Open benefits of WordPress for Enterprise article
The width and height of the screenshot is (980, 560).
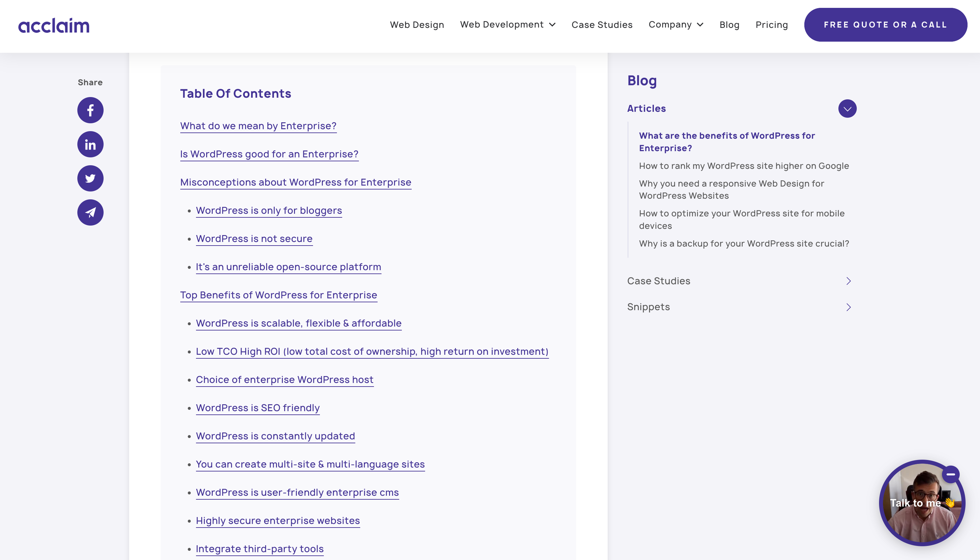(x=727, y=142)
